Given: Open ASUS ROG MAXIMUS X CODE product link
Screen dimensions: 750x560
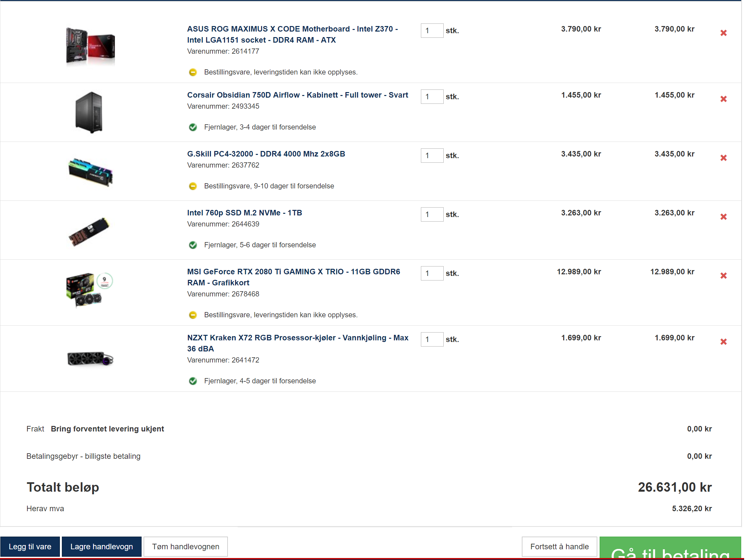Looking at the screenshot, I should 292,34.
